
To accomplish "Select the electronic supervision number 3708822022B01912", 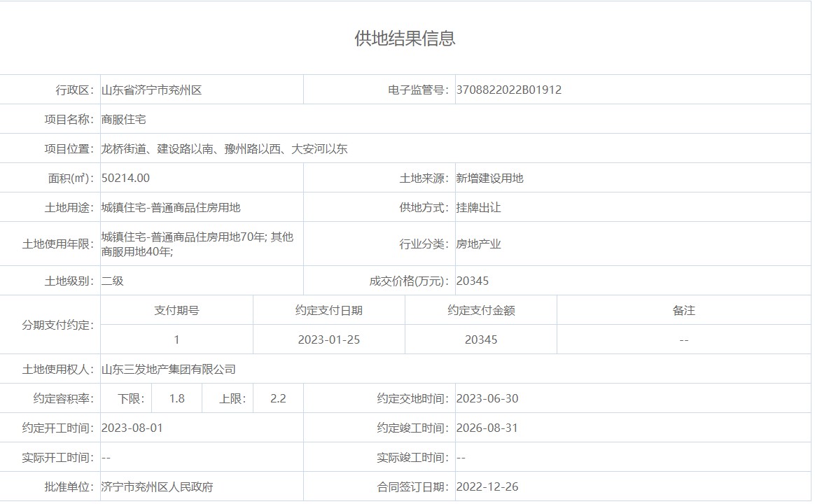I will (x=508, y=90).
